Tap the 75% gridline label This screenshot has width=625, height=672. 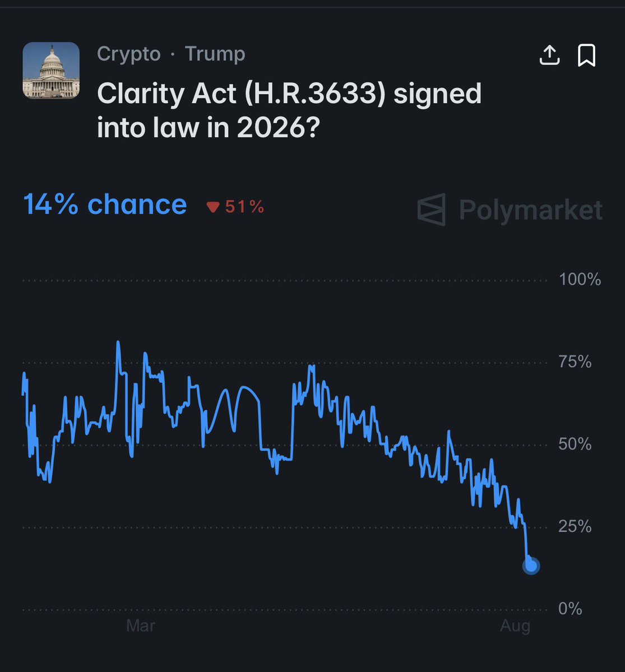pos(575,362)
